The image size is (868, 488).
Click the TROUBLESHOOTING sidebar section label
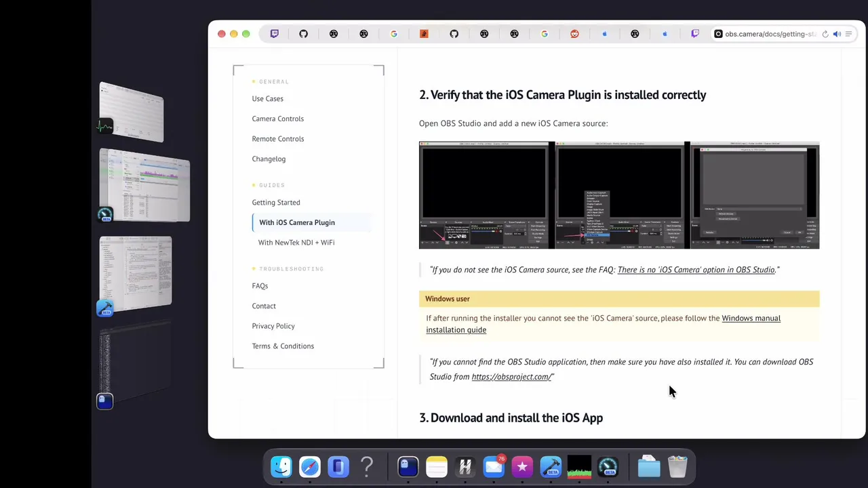coord(292,269)
